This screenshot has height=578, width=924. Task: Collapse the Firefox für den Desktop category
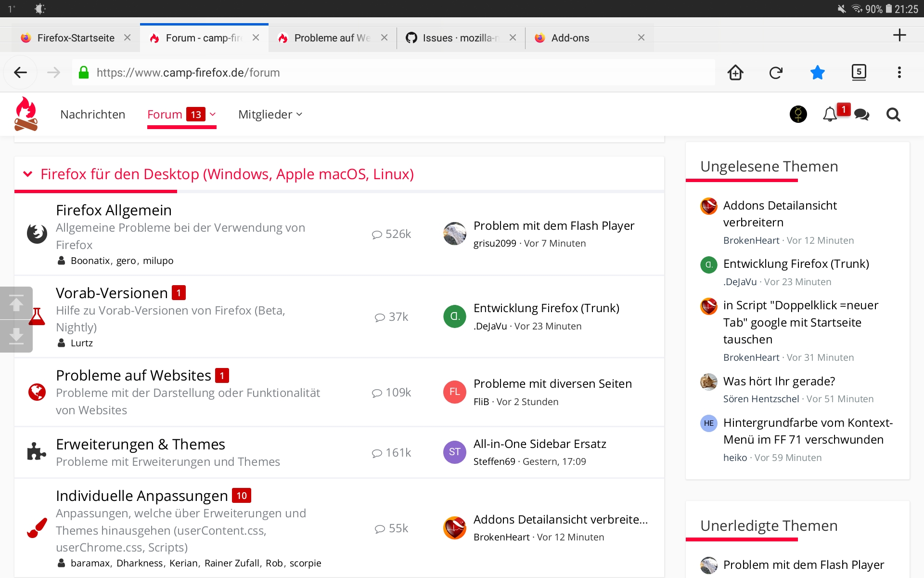pyautogui.click(x=28, y=174)
